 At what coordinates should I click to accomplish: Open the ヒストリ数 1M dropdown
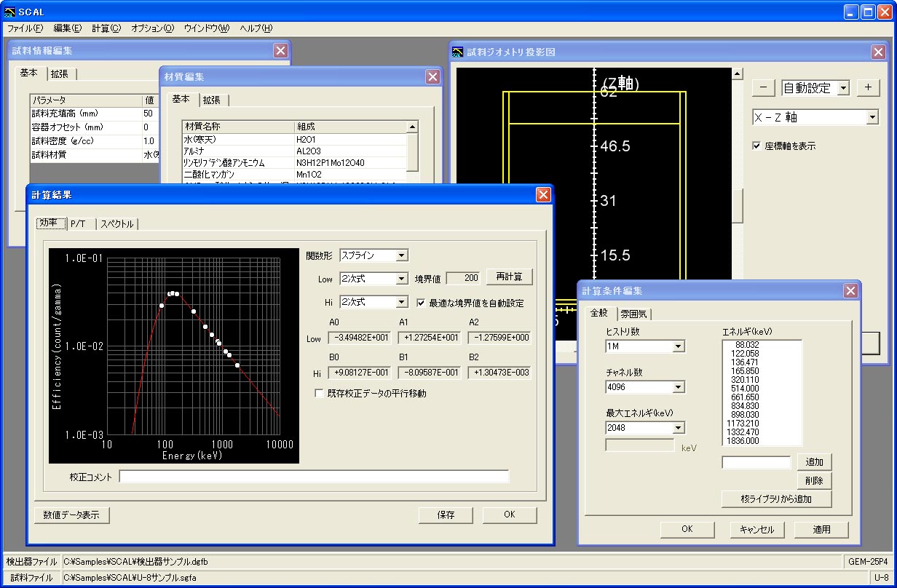click(x=679, y=346)
